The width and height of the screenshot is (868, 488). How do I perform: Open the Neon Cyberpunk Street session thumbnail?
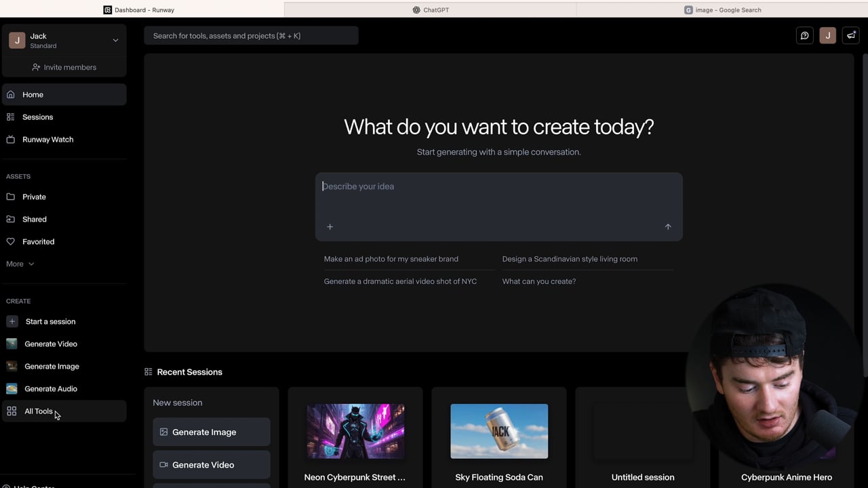point(355,431)
